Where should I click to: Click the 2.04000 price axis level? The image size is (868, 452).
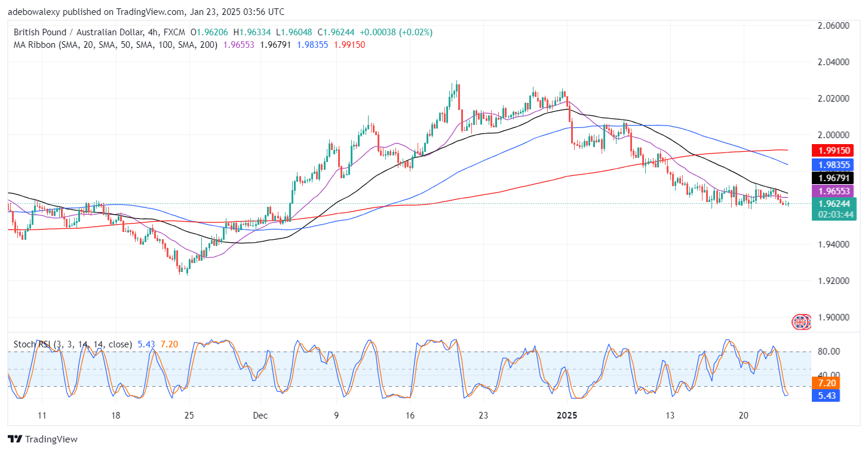point(833,62)
